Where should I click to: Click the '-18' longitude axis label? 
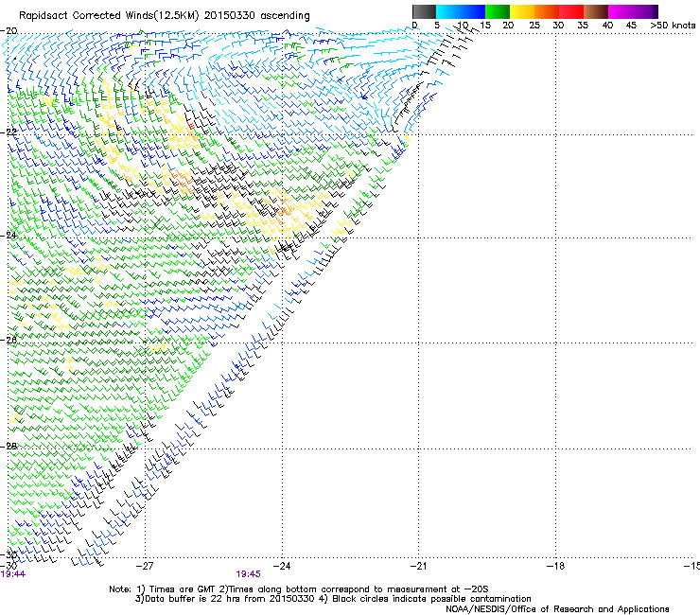pyautogui.click(x=555, y=567)
